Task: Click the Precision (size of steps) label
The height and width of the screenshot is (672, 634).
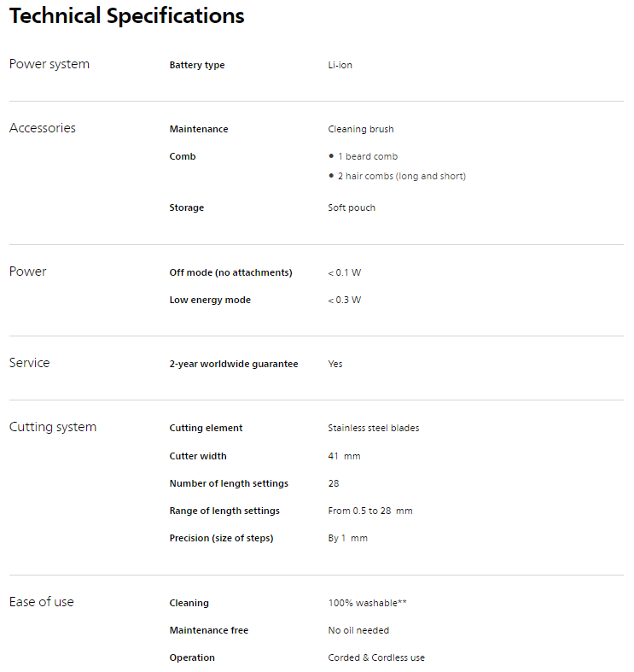Action: click(x=221, y=539)
